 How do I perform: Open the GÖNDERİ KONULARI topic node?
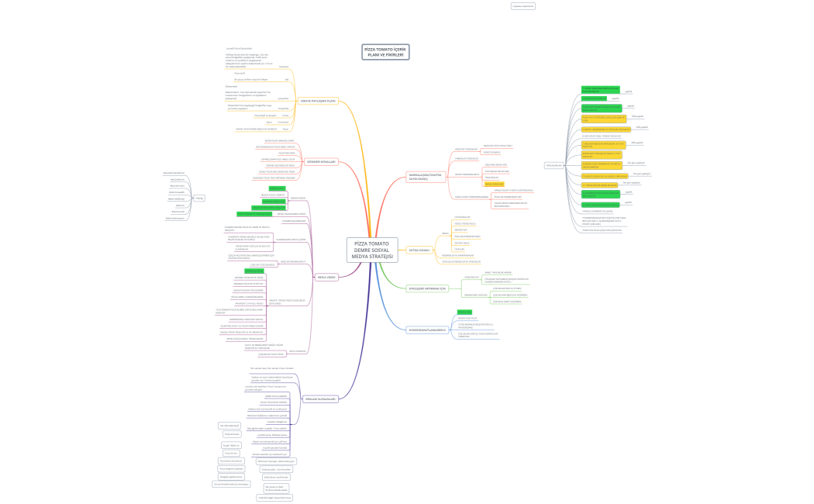click(x=321, y=161)
